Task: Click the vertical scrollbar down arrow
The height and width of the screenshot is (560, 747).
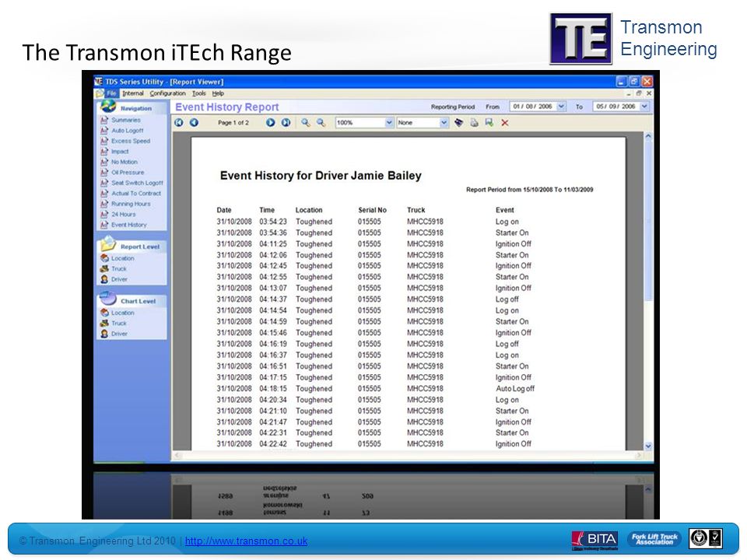Action: pos(648,446)
